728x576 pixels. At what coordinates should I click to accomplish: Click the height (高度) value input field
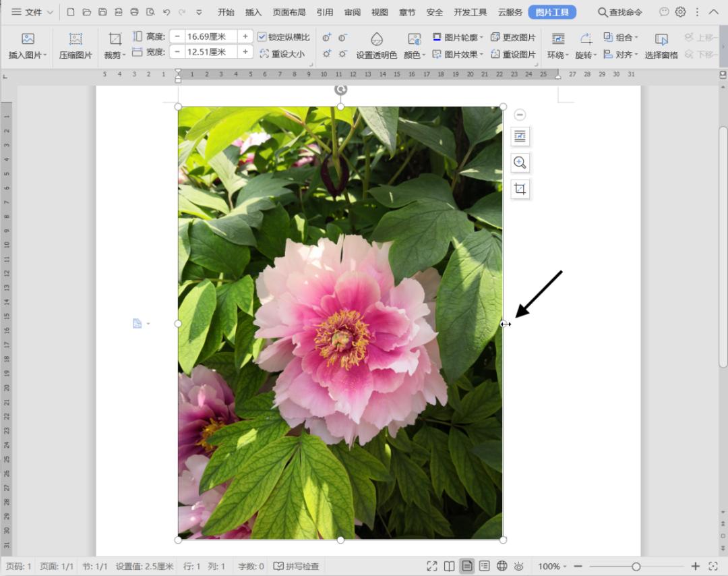(x=211, y=36)
